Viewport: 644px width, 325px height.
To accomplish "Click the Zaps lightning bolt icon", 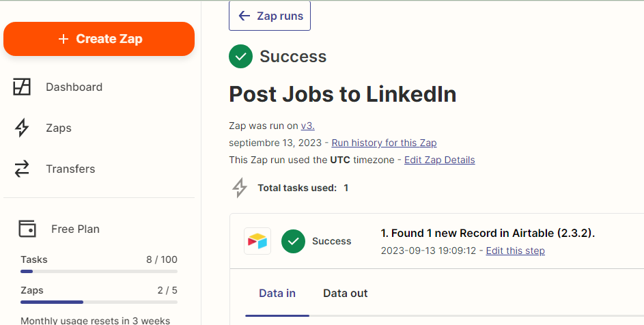I will point(23,128).
